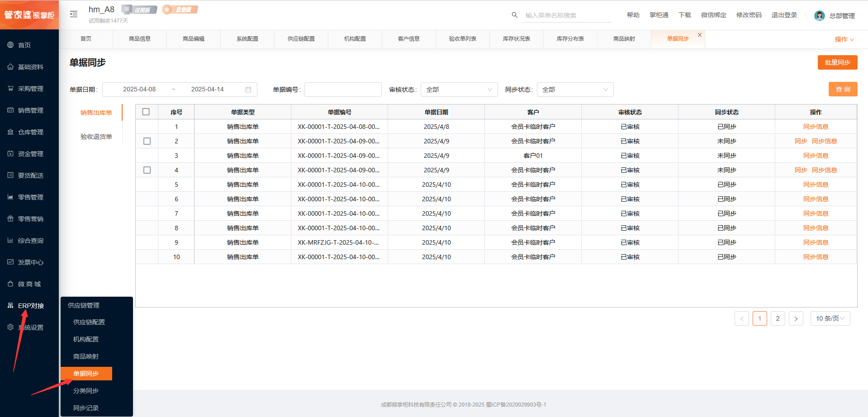Open 系统设置 in the sidebar
Image resolution: width=868 pixels, height=417 pixels.
30,327
